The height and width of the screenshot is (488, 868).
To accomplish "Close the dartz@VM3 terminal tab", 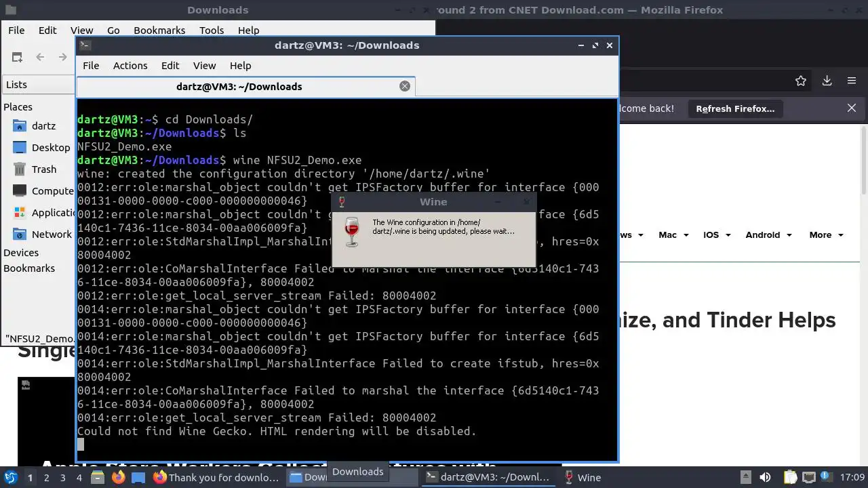I will [x=405, y=86].
